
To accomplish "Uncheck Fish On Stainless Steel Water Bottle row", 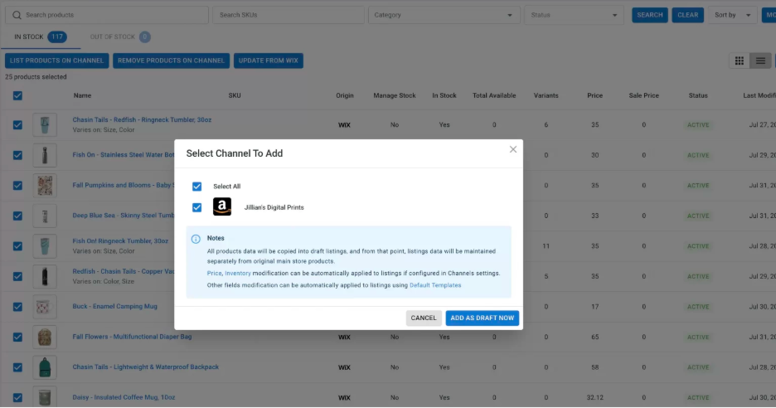I will click(17, 155).
